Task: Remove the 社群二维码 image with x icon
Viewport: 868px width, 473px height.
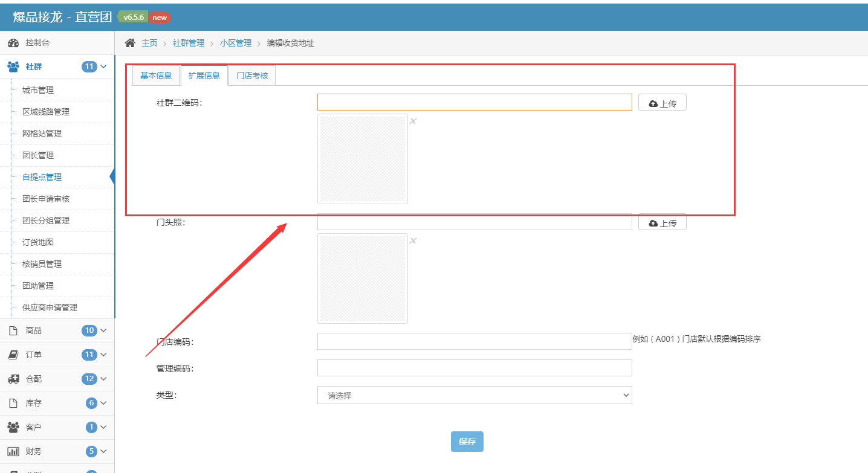Action: click(x=413, y=121)
